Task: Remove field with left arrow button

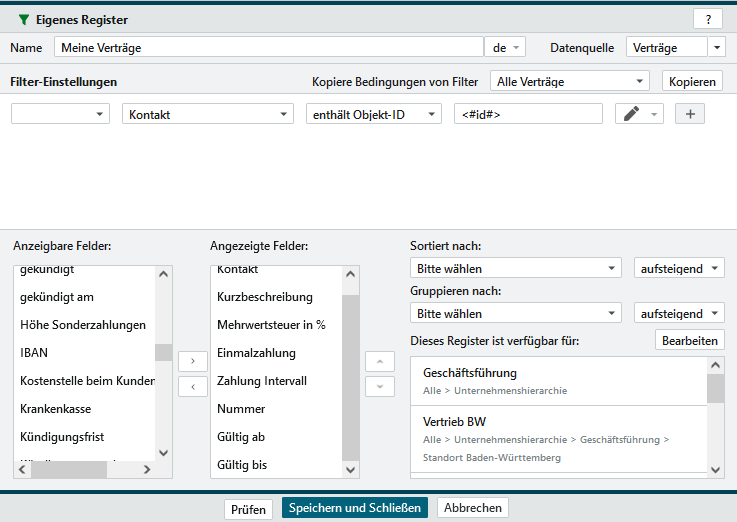Action: pyautogui.click(x=192, y=386)
